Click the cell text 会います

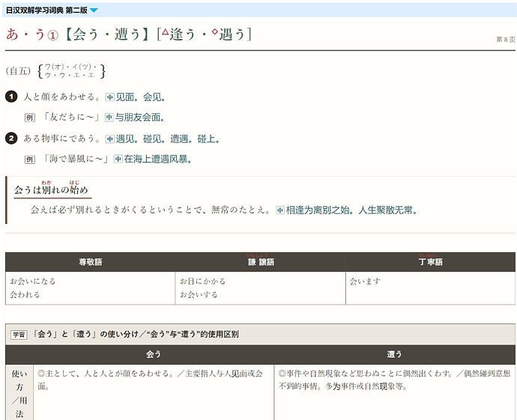(x=365, y=281)
